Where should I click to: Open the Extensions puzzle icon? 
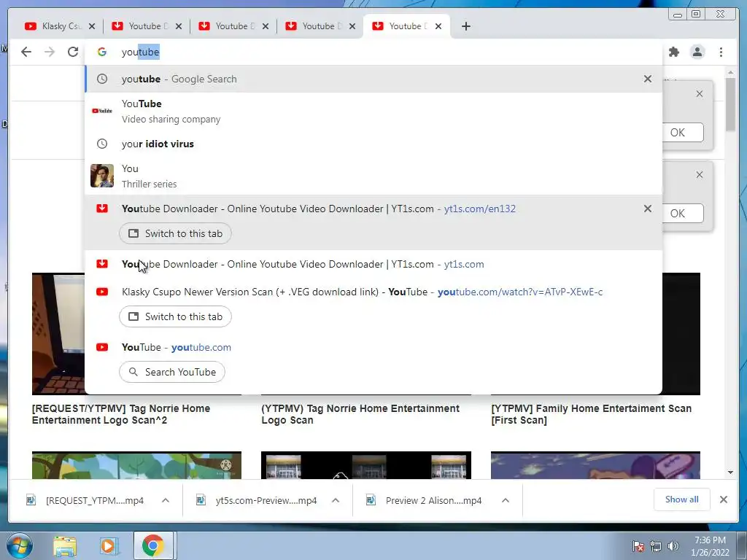(x=673, y=52)
